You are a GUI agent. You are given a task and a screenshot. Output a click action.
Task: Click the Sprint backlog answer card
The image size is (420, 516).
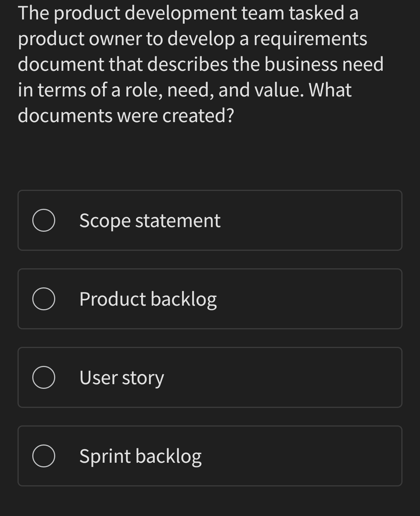click(210, 456)
